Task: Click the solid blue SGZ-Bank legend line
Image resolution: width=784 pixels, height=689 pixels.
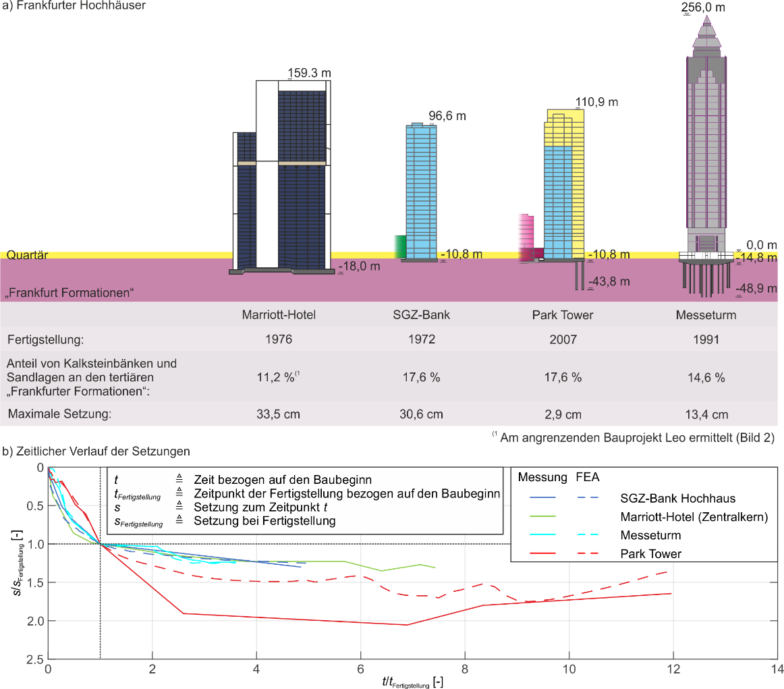Action: tap(542, 498)
